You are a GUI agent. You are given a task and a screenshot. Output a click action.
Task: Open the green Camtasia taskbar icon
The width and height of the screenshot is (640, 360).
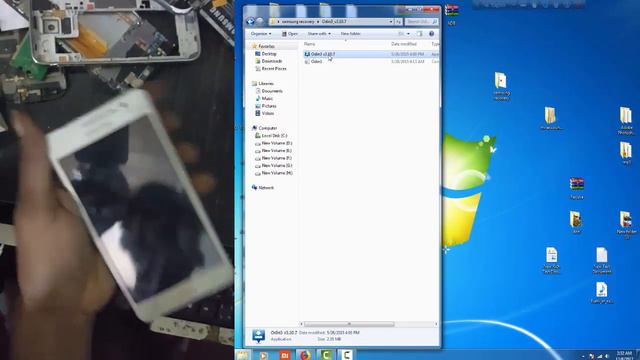click(326, 355)
